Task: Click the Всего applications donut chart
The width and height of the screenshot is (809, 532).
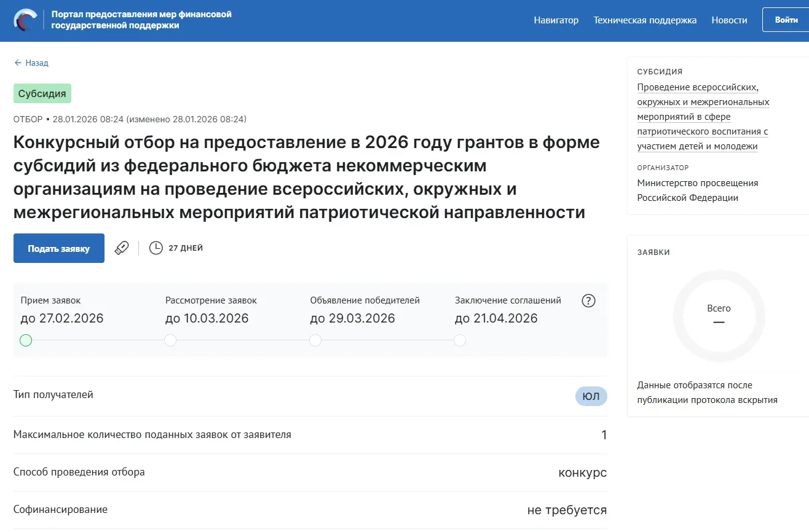Action: point(719,315)
